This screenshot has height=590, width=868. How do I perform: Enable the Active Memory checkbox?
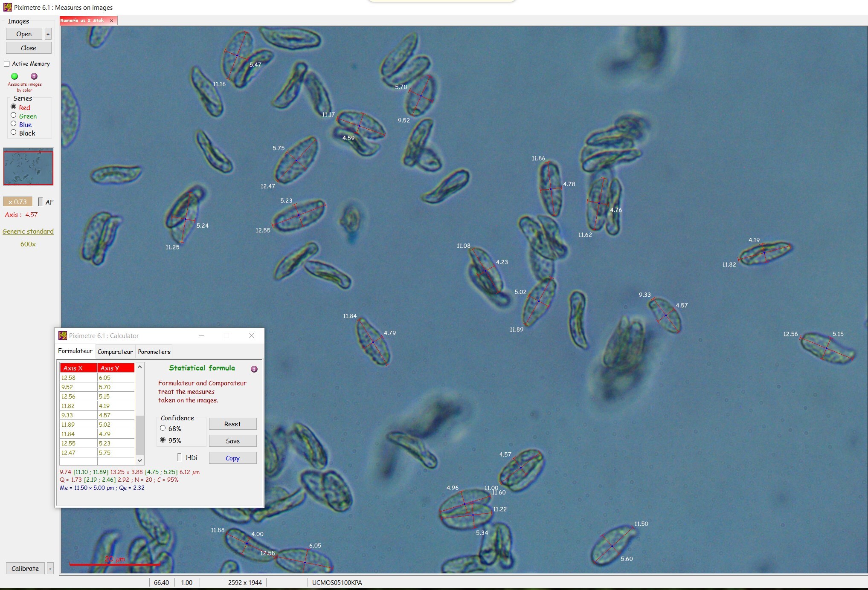click(x=7, y=64)
